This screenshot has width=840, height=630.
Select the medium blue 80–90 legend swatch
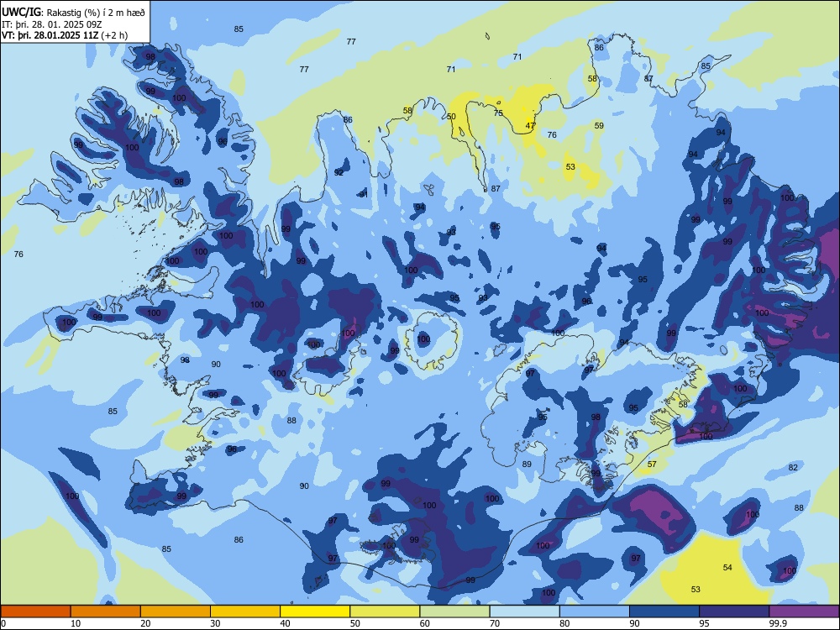595,612
